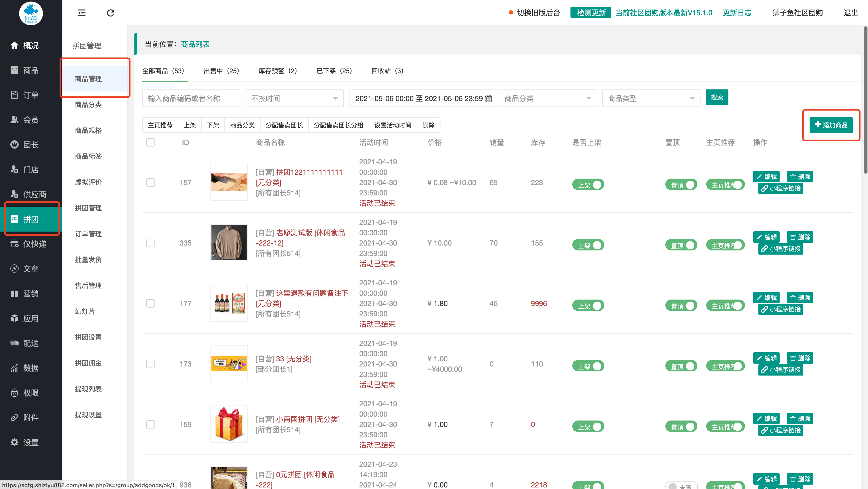Open 文章 section in sidebar

pyautogui.click(x=31, y=269)
